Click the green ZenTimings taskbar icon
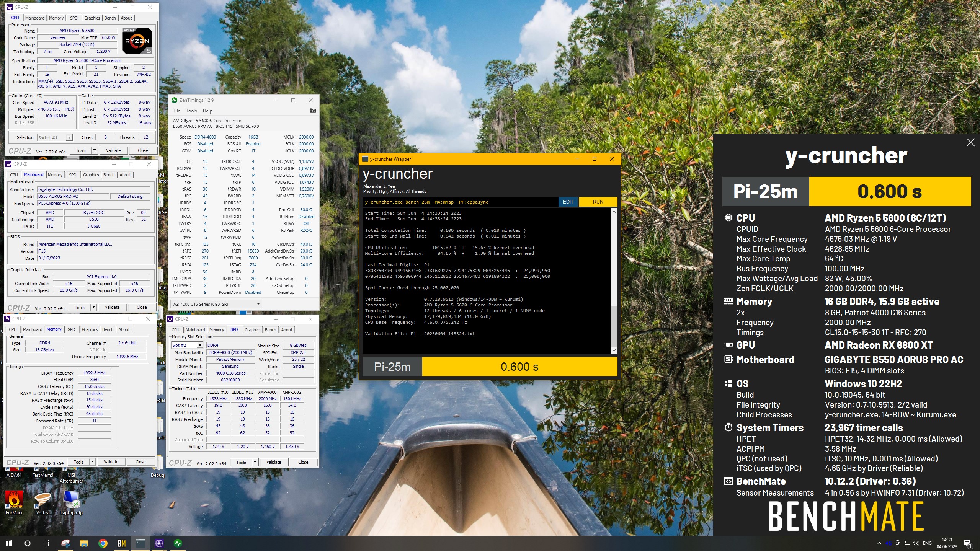The image size is (980, 551). tap(178, 543)
